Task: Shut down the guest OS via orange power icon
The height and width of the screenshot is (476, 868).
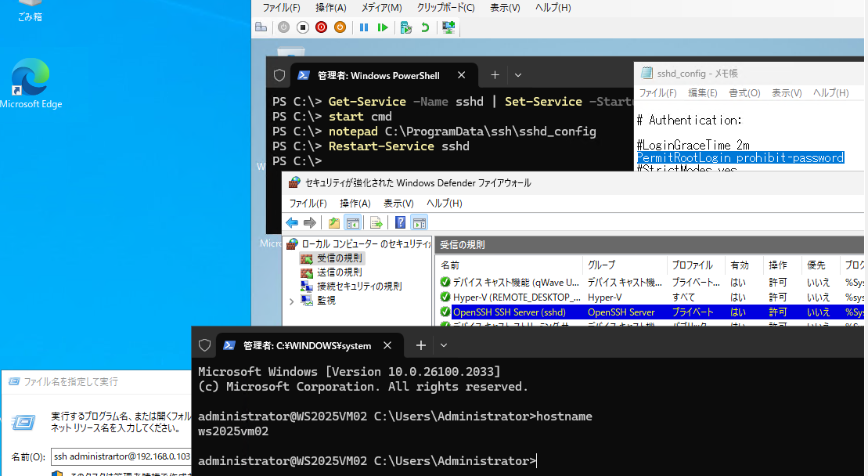Action: (x=340, y=27)
